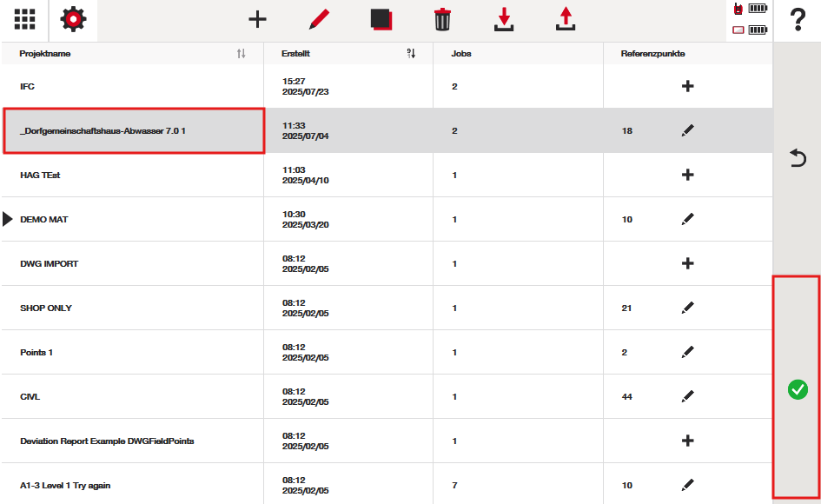This screenshot has width=821, height=504.
Task: Export project with the upload arrow icon
Action: click(x=566, y=19)
